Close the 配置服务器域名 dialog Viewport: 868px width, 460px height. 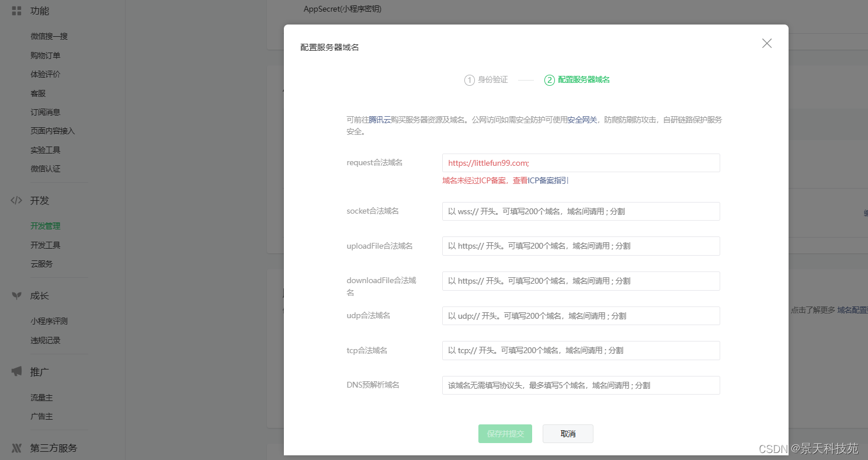(x=767, y=43)
